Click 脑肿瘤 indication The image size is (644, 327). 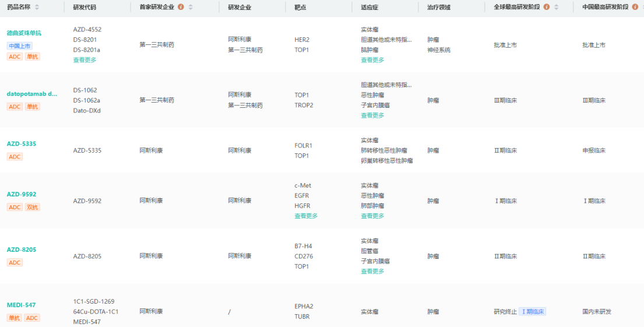[369, 50]
